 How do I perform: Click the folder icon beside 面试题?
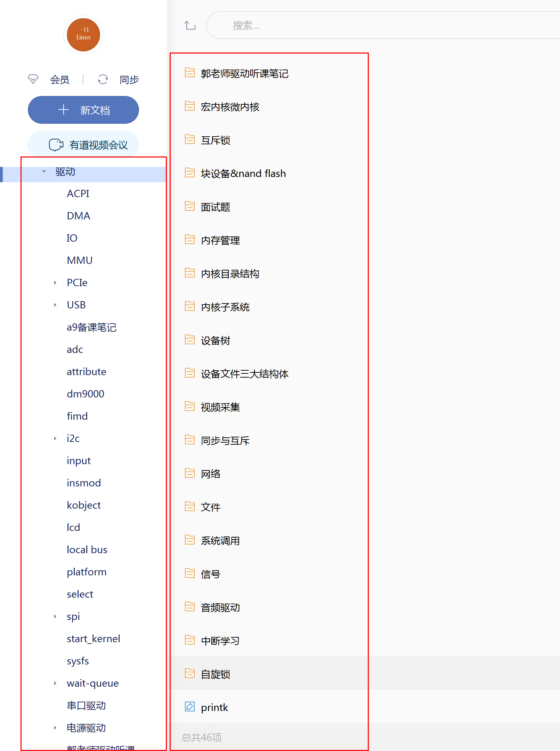click(190, 206)
